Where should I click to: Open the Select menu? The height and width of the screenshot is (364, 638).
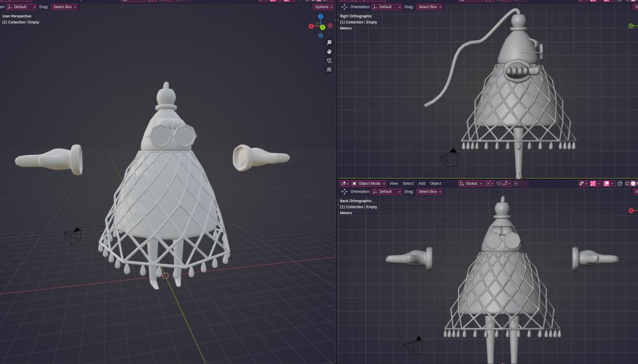pyautogui.click(x=408, y=184)
